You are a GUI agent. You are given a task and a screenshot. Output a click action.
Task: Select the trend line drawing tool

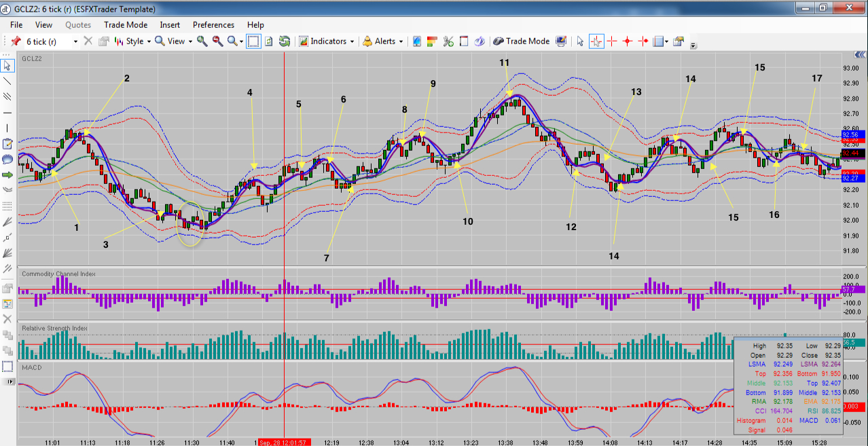click(7, 81)
